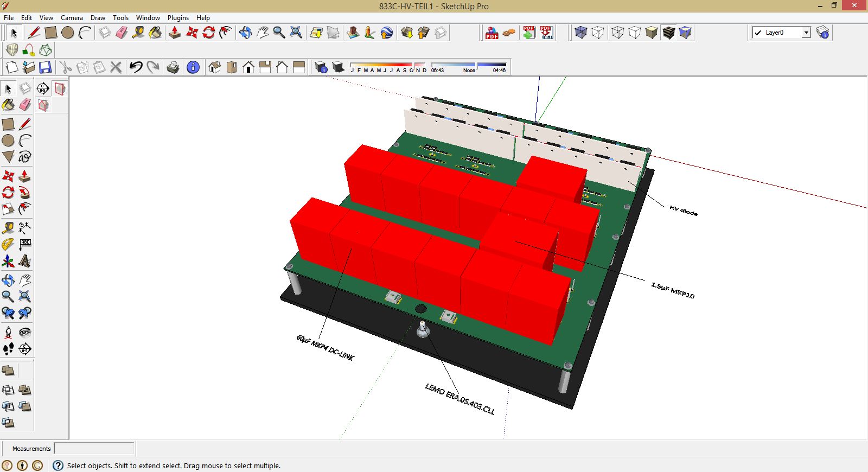The image size is (868, 472).
Task: Click the status bar help question icon
Action: 58,465
